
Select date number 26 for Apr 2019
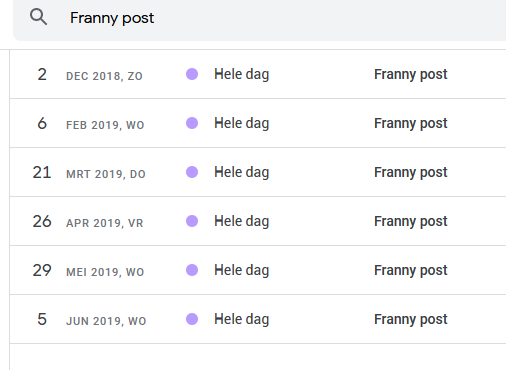coord(42,221)
